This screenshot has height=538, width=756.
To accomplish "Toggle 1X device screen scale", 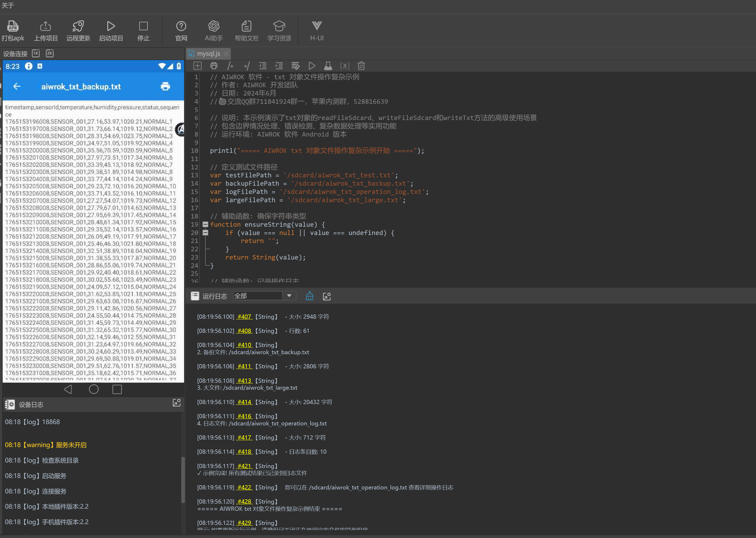I will click(x=36, y=53).
